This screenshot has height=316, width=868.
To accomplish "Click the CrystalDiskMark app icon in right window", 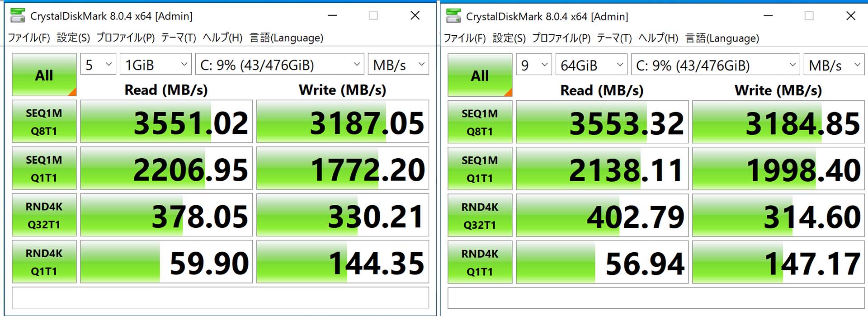I will click(x=453, y=16).
